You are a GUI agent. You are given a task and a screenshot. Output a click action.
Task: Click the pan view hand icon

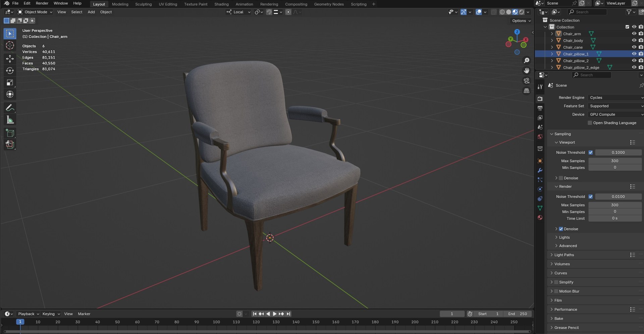pyautogui.click(x=527, y=70)
